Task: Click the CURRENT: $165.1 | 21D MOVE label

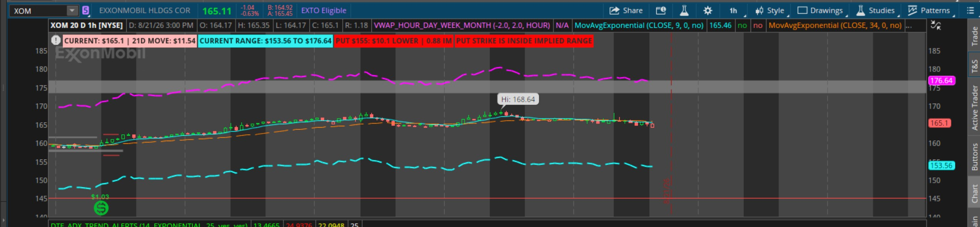Action: 130,40
